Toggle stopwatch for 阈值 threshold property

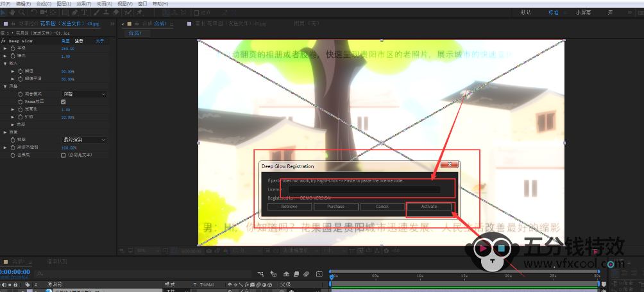coord(20,71)
